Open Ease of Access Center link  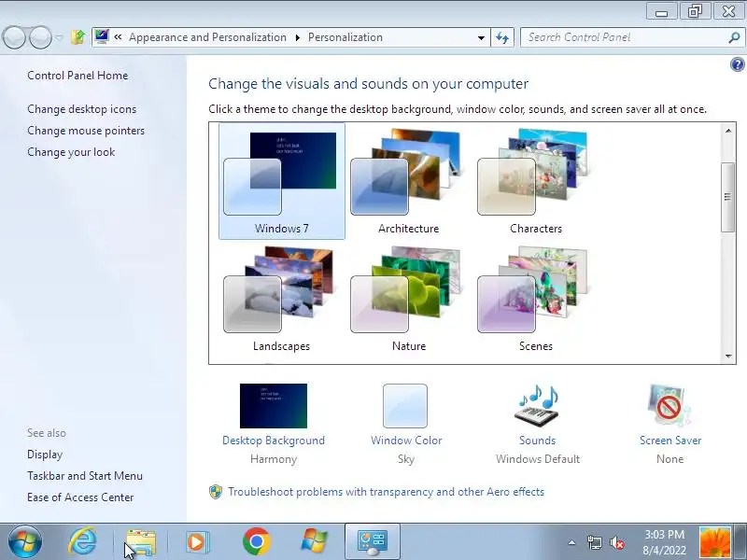[80, 497]
